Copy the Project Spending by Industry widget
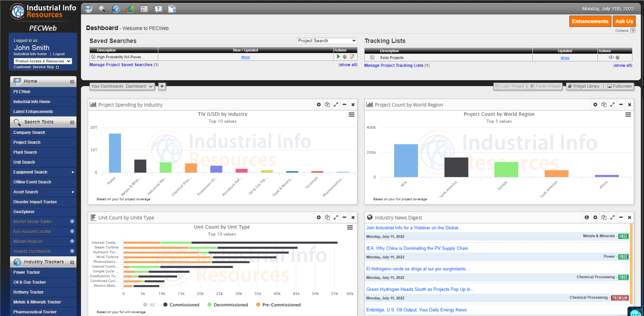The image size is (644, 316). coord(327,105)
